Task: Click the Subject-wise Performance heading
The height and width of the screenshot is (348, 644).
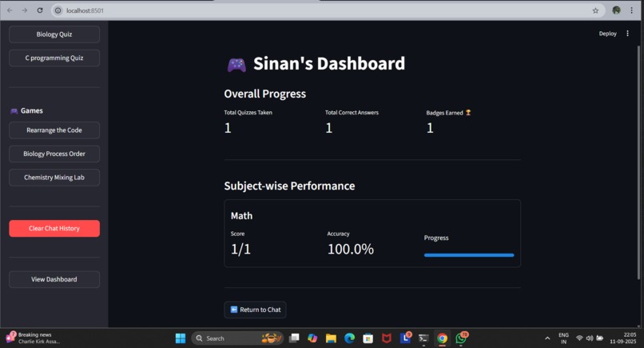Action: pyautogui.click(x=289, y=186)
